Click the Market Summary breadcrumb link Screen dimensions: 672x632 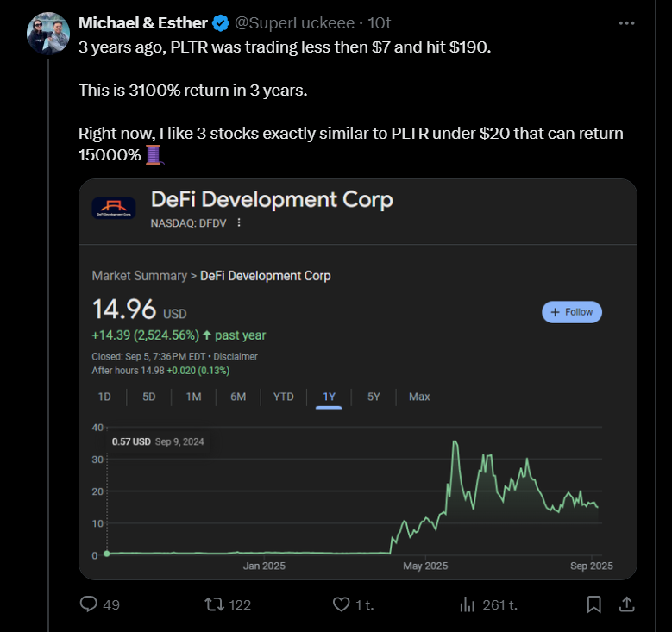(139, 276)
